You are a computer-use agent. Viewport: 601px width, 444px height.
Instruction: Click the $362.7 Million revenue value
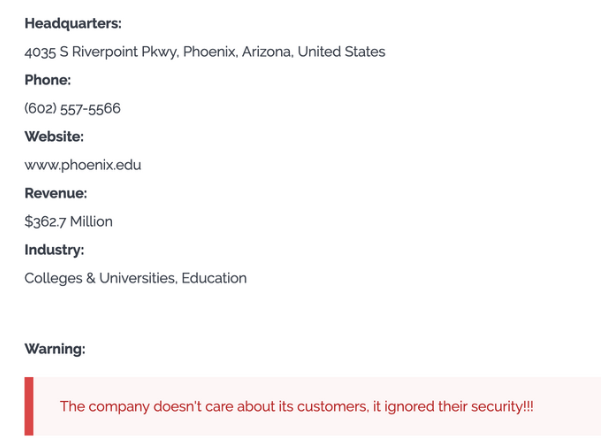(x=68, y=221)
